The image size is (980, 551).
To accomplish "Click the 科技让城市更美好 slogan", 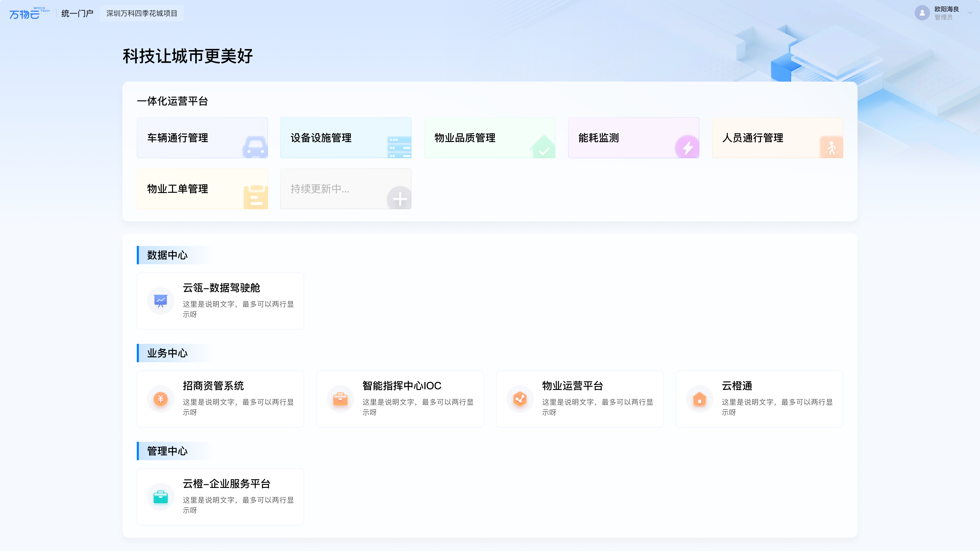I will 187,56.
